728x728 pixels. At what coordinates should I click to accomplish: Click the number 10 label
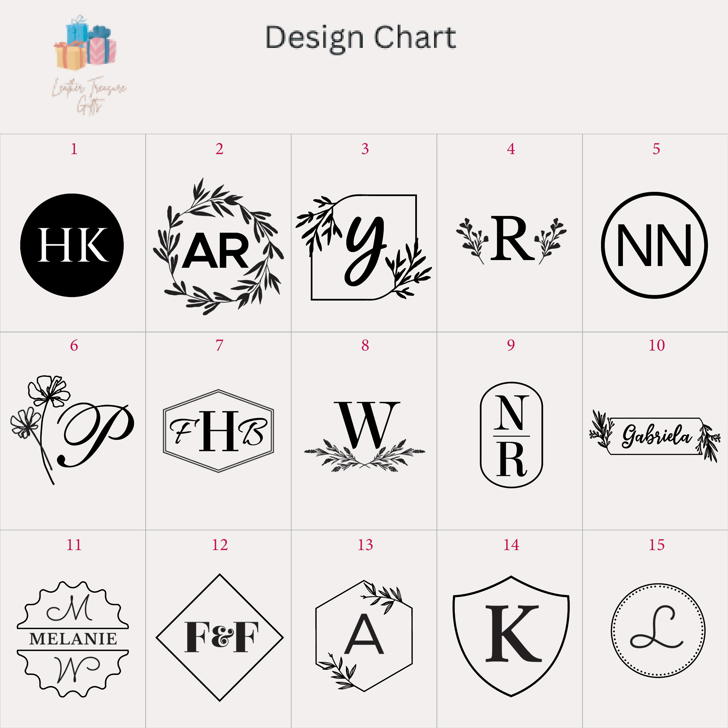tap(657, 345)
